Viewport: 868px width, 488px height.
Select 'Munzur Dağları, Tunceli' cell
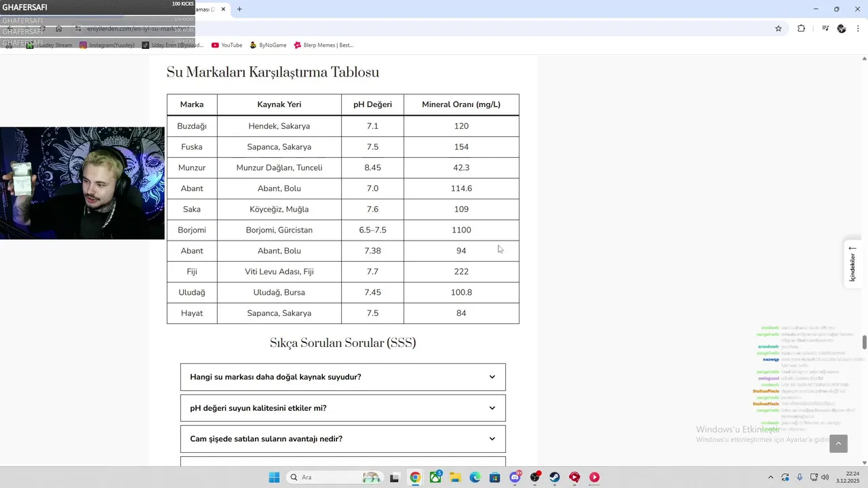pos(279,167)
